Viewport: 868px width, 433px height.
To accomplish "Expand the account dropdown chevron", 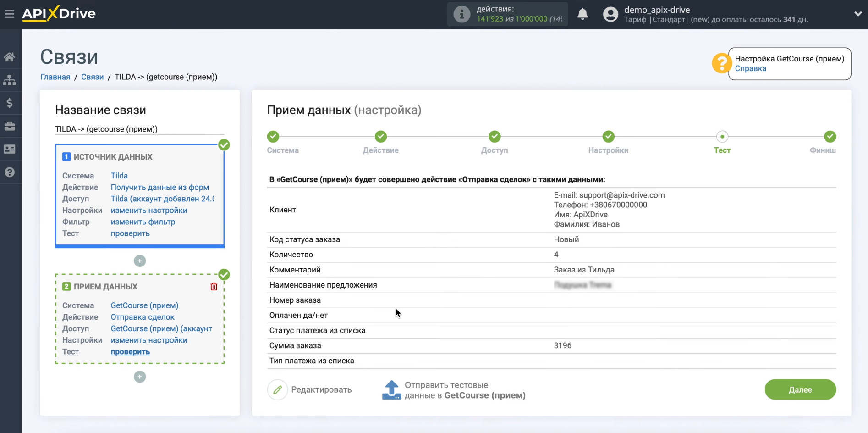I will click(858, 14).
